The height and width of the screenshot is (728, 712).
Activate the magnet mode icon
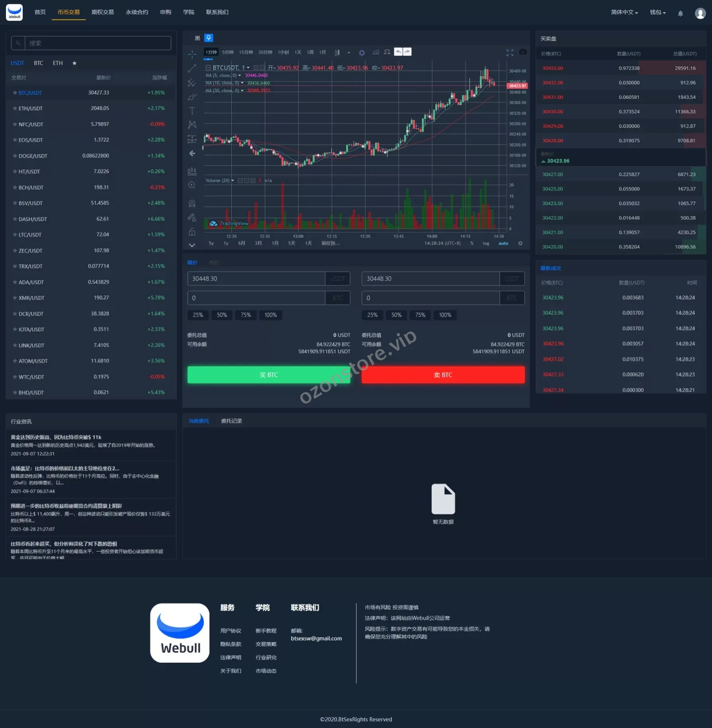point(192,203)
